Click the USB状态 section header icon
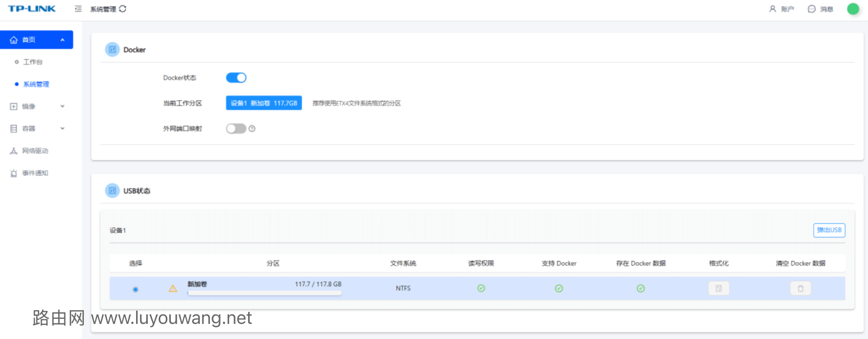 click(x=112, y=191)
